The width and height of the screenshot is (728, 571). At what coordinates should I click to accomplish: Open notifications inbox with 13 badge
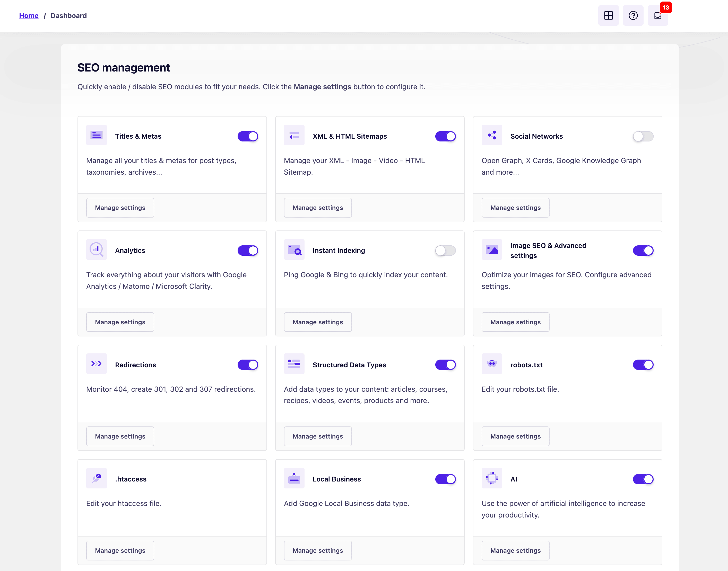[x=658, y=15]
